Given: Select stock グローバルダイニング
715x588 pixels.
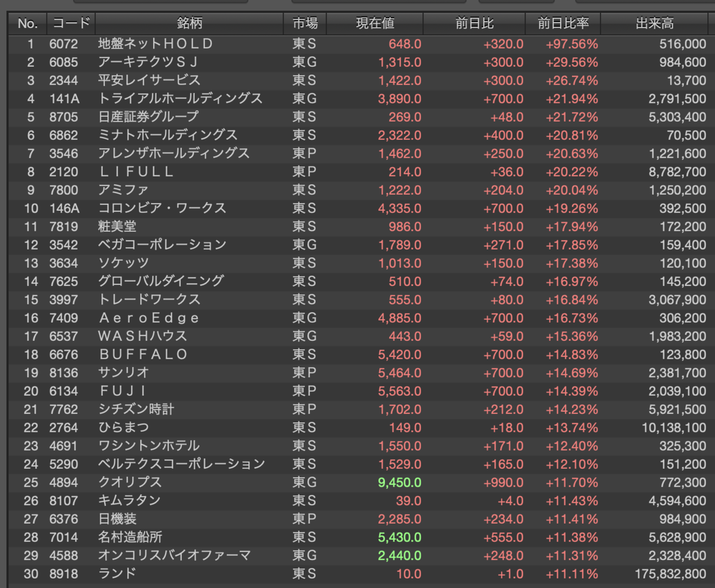Looking at the screenshot, I should pos(161,281).
